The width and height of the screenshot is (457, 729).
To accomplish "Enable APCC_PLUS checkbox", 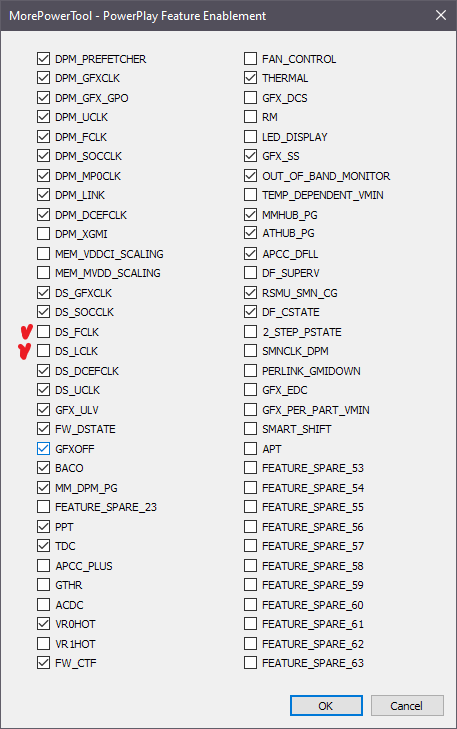I will tap(43, 566).
